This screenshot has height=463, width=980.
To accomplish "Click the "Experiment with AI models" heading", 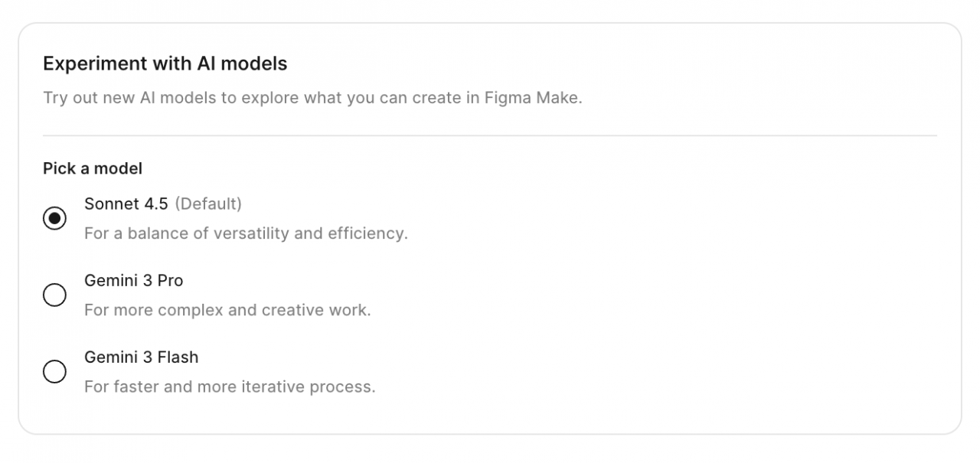I will coord(165,64).
